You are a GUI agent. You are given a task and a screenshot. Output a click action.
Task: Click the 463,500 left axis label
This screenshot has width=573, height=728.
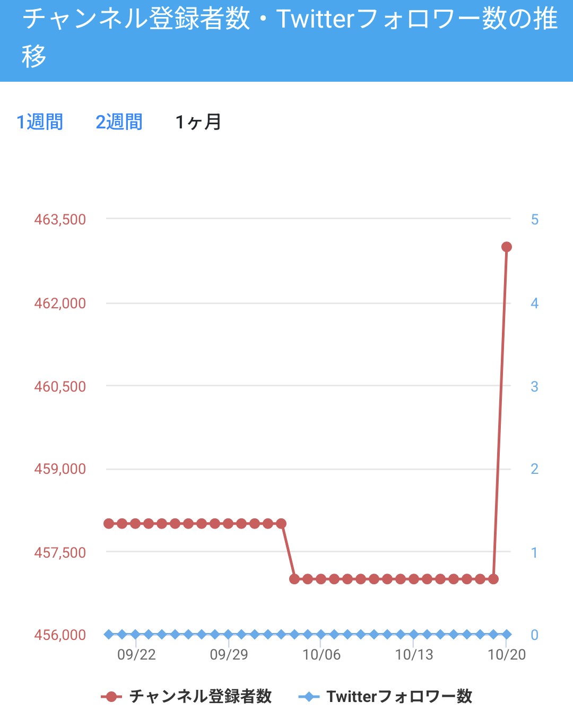point(60,220)
